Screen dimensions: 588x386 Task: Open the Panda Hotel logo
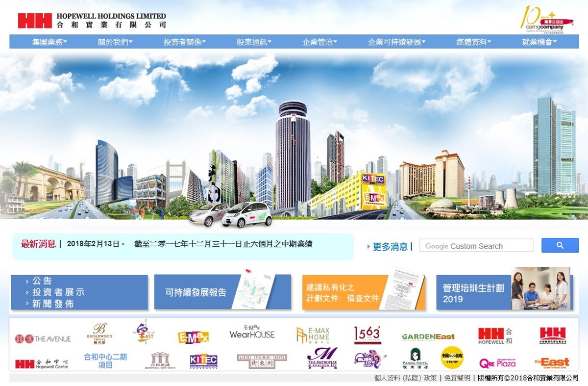click(415, 359)
